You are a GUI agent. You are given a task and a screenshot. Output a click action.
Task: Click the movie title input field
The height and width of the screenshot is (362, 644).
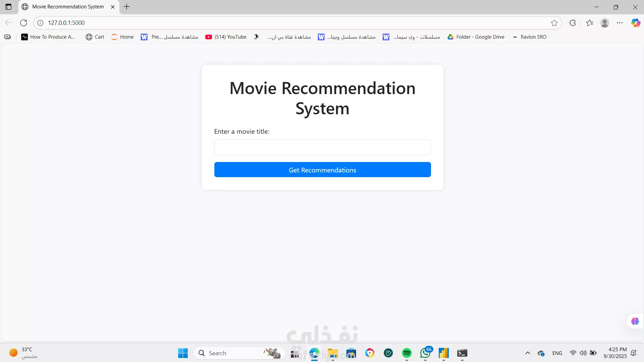[323, 147]
